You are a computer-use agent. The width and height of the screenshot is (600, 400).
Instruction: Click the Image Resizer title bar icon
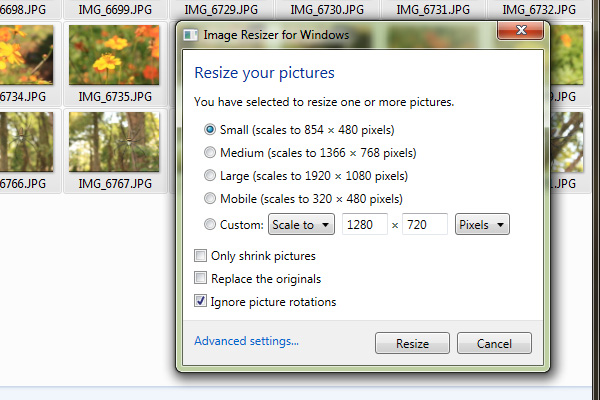tap(190, 35)
